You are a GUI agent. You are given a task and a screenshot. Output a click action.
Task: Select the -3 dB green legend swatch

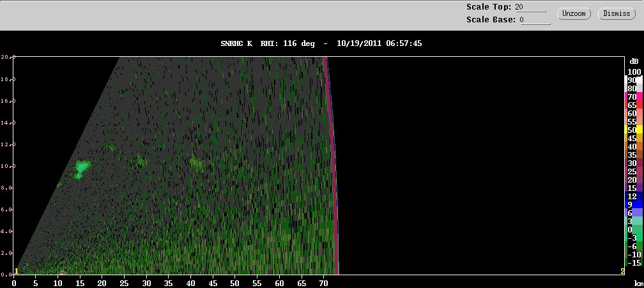[x=634, y=238]
